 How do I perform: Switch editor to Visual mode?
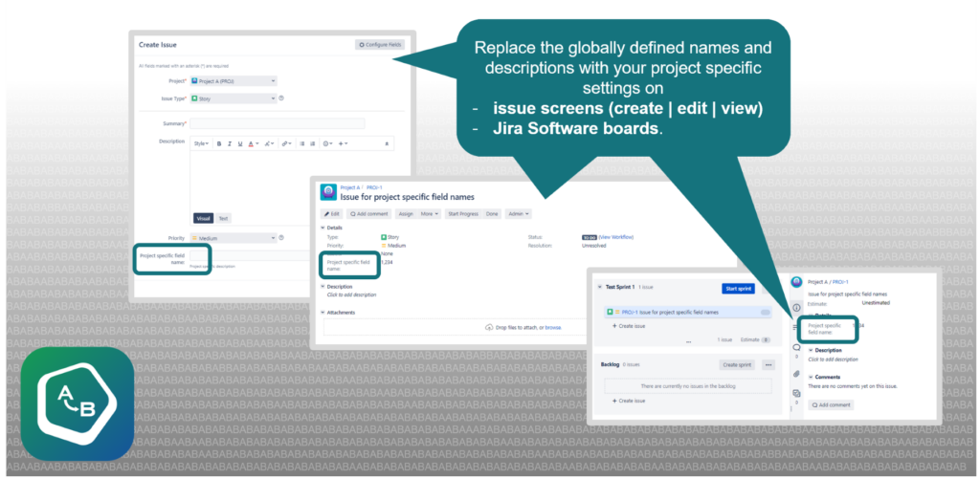(x=203, y=219)
